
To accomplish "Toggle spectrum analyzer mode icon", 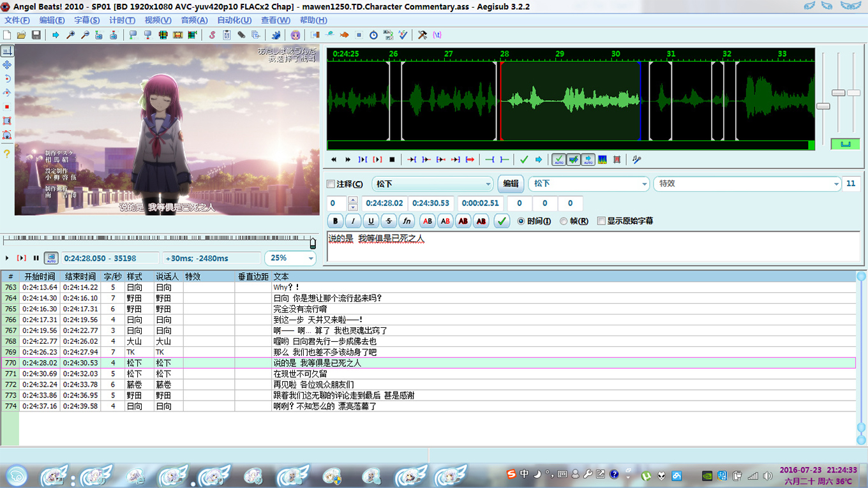I will [602, 159].
